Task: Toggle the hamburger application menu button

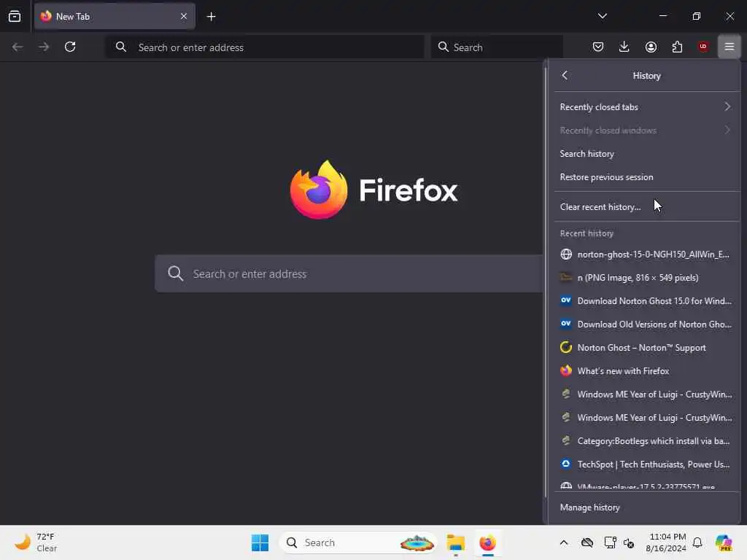Action: [x=729, y=47]
